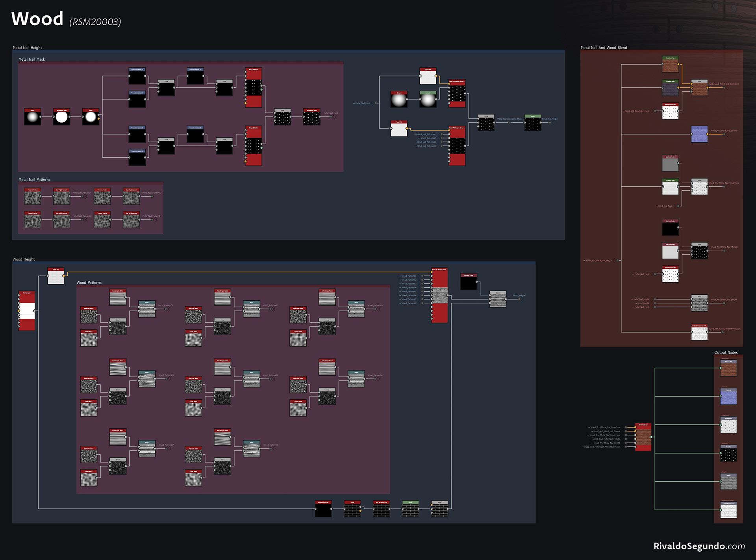Viewport: 756px width, 560px height.
Task: Select the Ambient Occlusion output node
Action: [728, 510]
